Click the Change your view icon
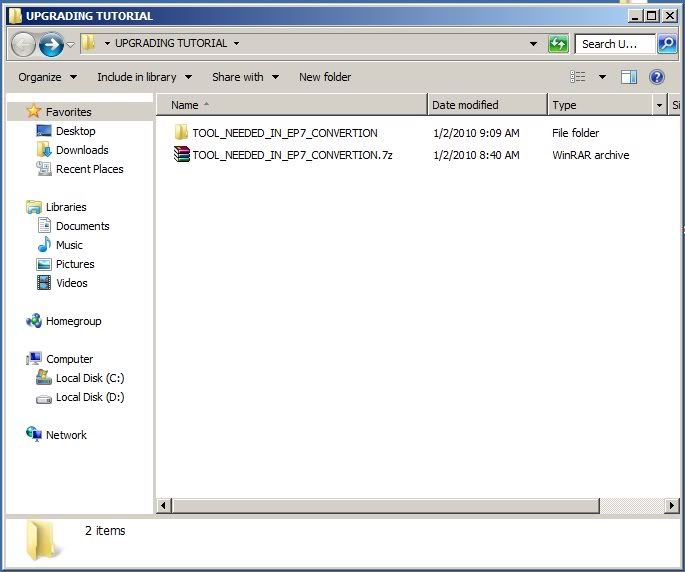This screenshot has height=572, width=685. (x=578, y=77)
